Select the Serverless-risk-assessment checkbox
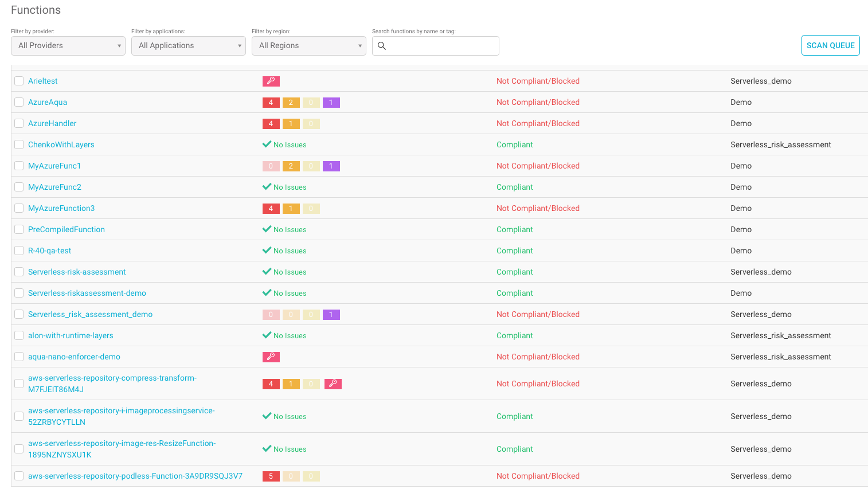868x489 pixels. 19,272
